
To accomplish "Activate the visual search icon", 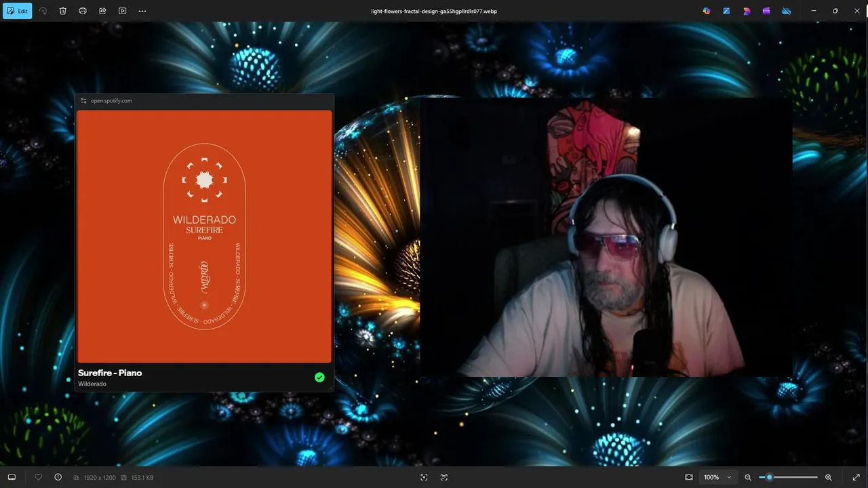I will tap(424, 477).
